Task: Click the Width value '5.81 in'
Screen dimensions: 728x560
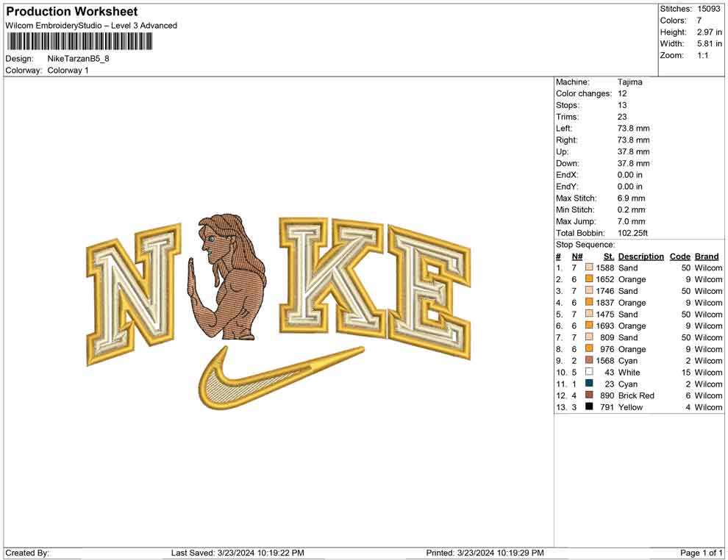Action: pos(710,43)
